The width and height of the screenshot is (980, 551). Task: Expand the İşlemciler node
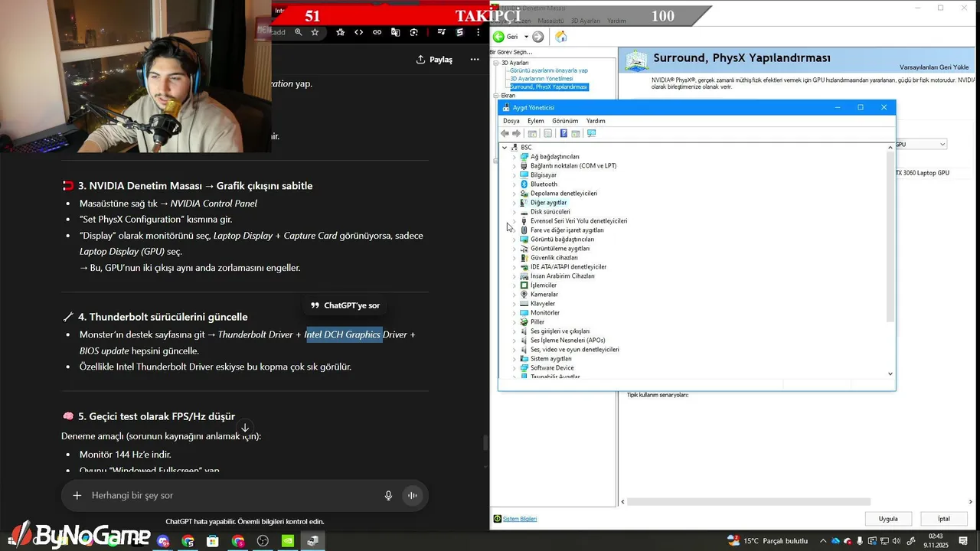click(514, 285)
